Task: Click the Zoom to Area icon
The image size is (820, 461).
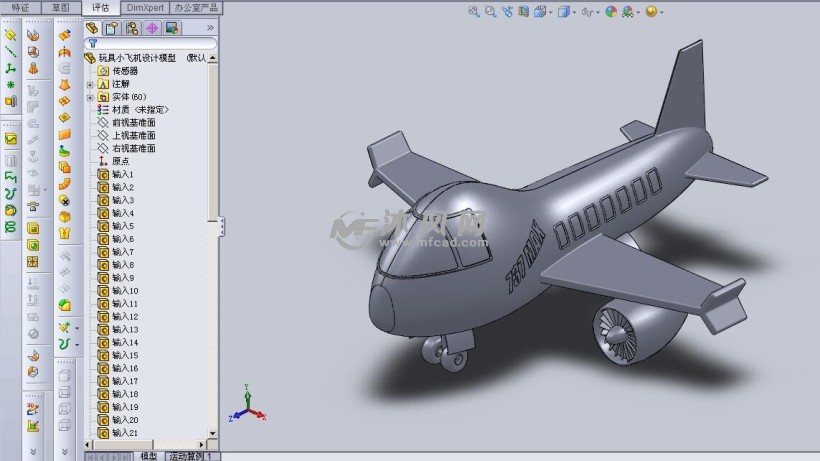Action: coord(490,11)
